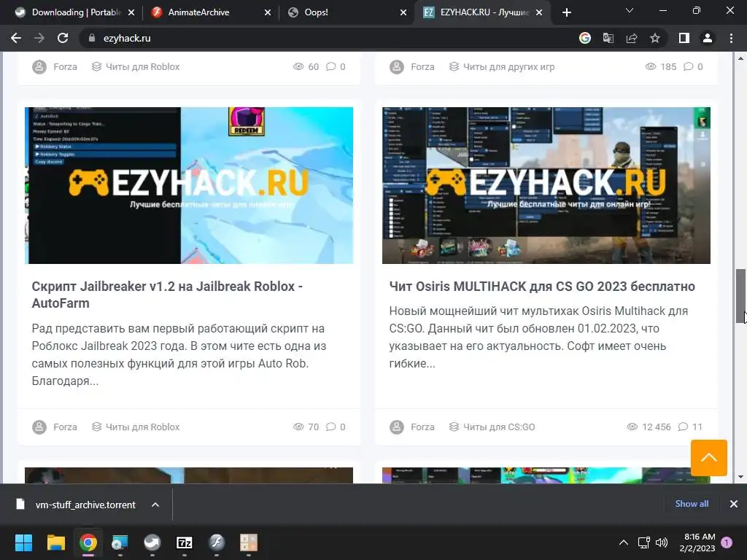Open the Скрипт Jailbreaker v1.2 article title
The height and width of the screenshot is (560, 747).
click(x=167, y=295)
